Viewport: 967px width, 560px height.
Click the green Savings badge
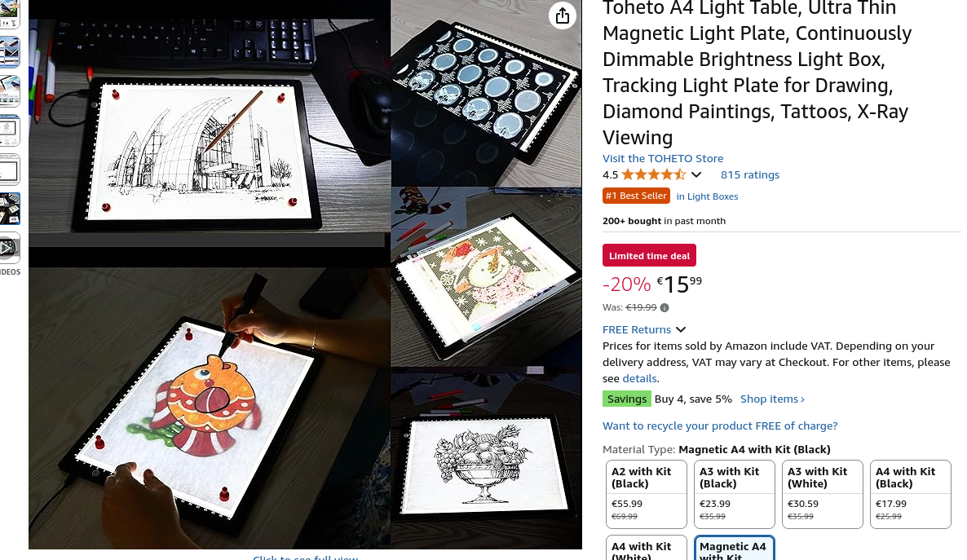click(626, 399)
